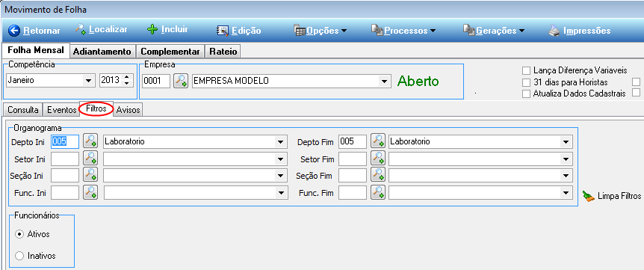Tick the unlabeled checkbox right of Atualiza Dados Cadastrais

coord(636,92)
